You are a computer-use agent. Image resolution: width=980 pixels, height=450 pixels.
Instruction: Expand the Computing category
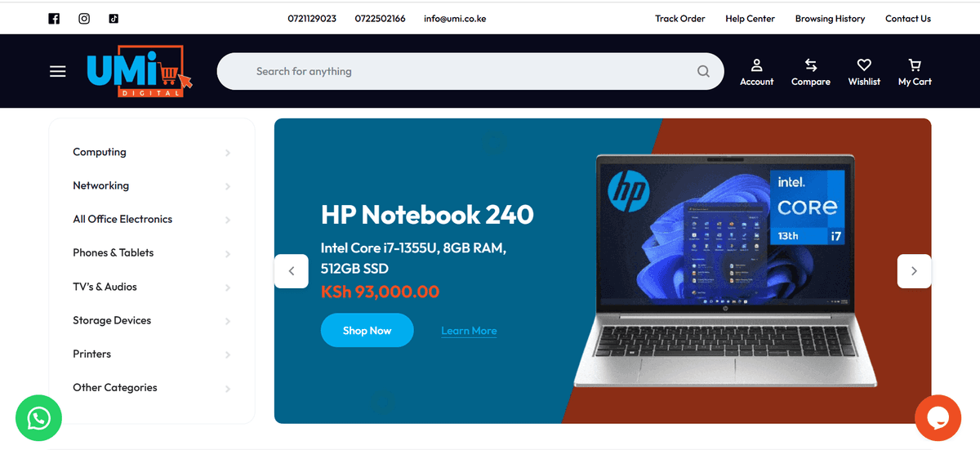click(152, 152)
